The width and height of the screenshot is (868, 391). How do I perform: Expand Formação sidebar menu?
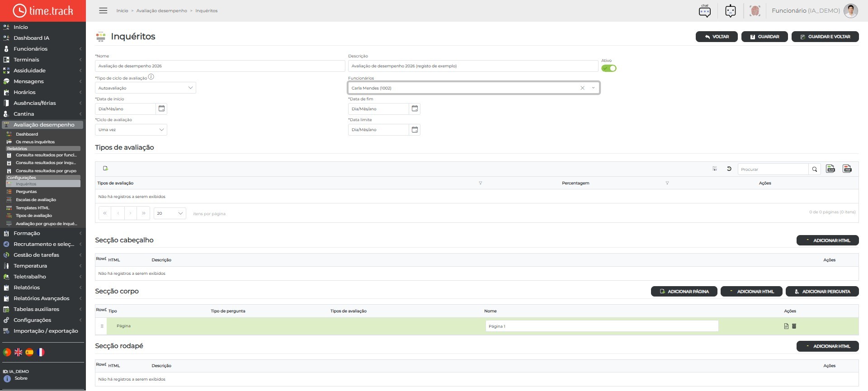coord(43,233)
